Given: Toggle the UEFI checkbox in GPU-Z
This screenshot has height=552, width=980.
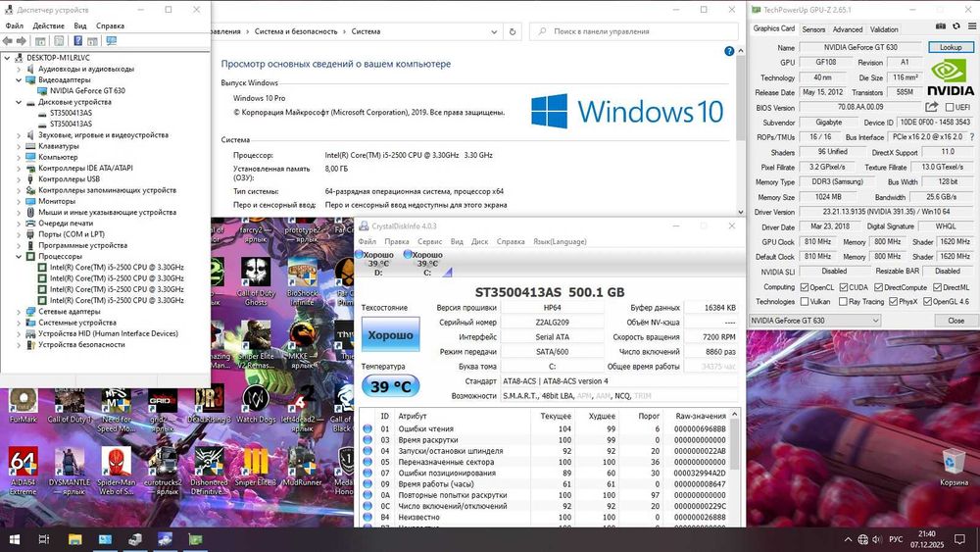Looking at the screenshot, I should pyautogui.click(x=950, y=108).
